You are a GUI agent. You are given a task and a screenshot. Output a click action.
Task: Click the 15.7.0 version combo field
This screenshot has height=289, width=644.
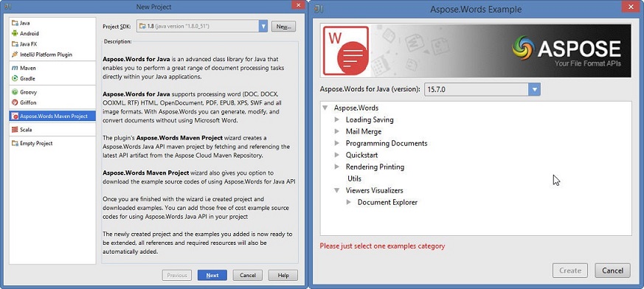coord(482,89)
